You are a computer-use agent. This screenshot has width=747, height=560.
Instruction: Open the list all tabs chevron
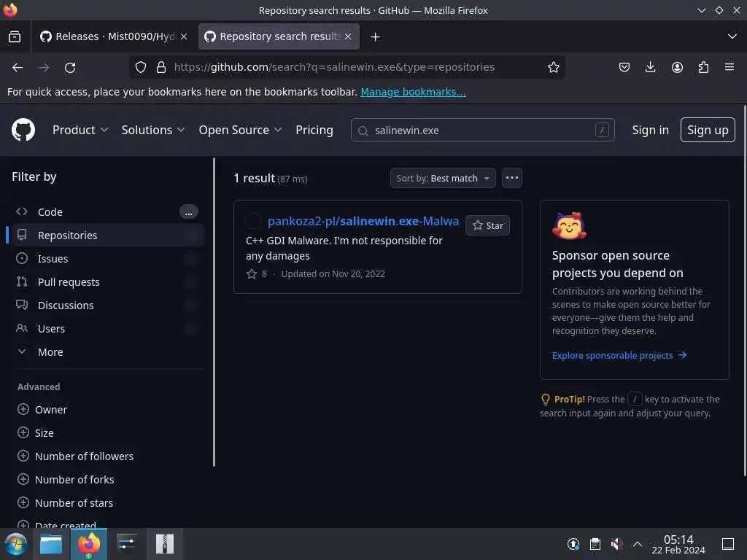pyautogui.click(x=732, y=36)
